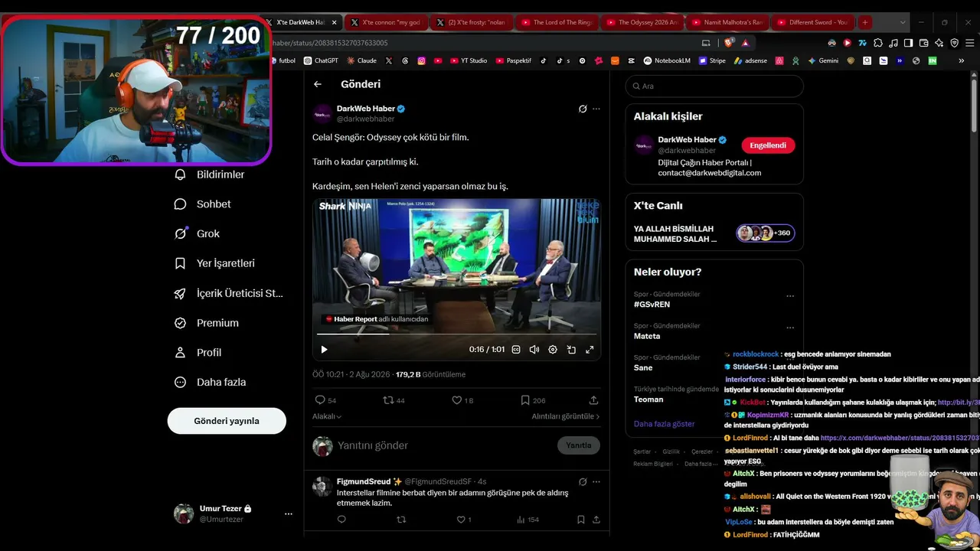980x551 pixels.
Task: Switch to the Different Sword YouTube tab
Action: pyautogui.click(x=814, y=22)
